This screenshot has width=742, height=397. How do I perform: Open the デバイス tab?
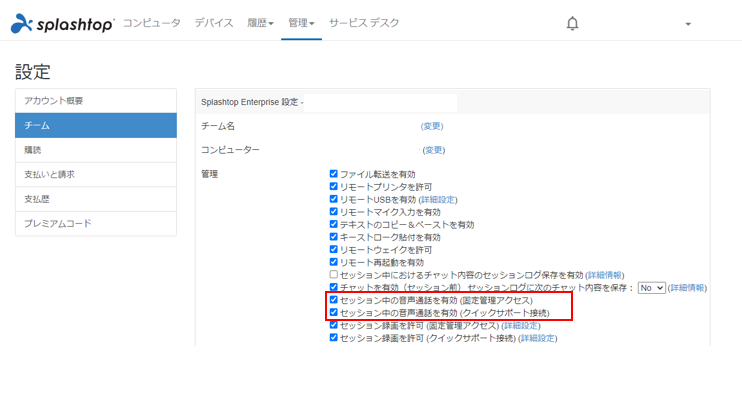tap(214, 23)
